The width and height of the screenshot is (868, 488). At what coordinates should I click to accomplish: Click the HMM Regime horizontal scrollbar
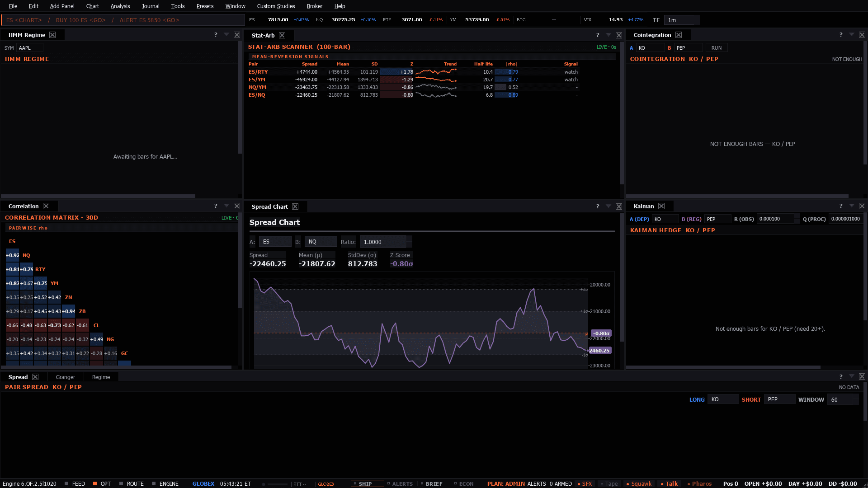pyautogui.click(x=98, y=196)
